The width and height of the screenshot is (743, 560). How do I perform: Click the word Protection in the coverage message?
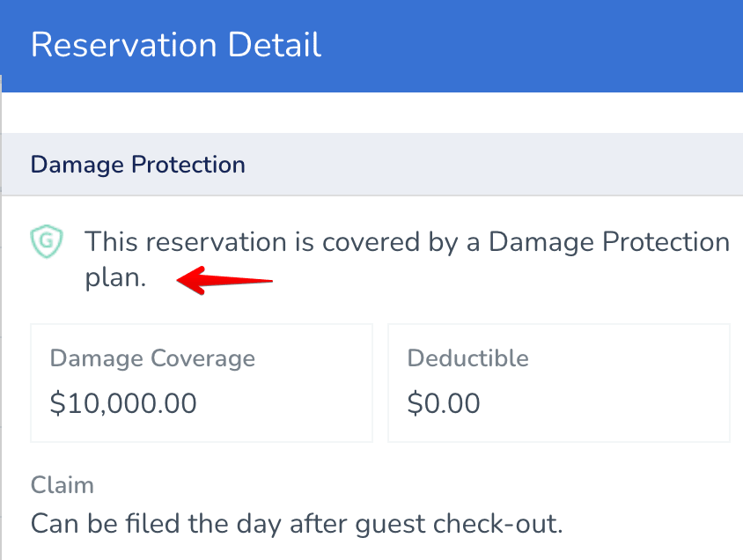[x=666, y=241]
